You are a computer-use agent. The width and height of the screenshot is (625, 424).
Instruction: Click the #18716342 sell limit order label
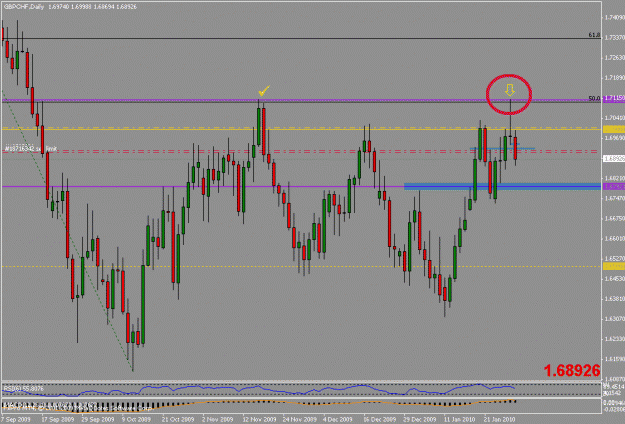tap(31, 149)
